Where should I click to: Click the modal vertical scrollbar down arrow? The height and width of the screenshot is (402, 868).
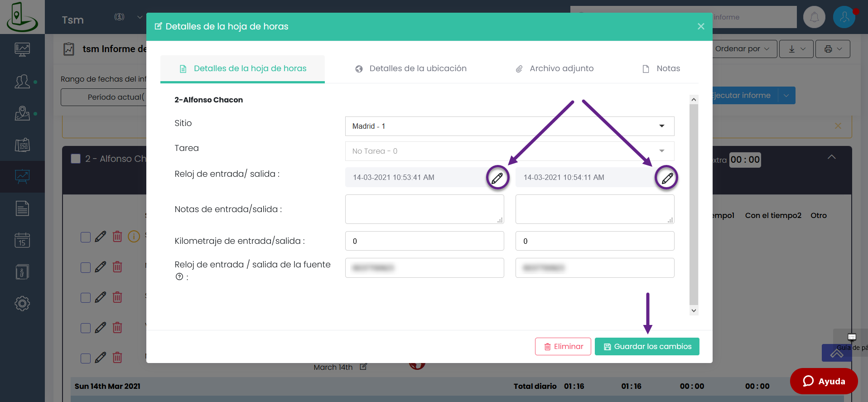click(694, 310)
